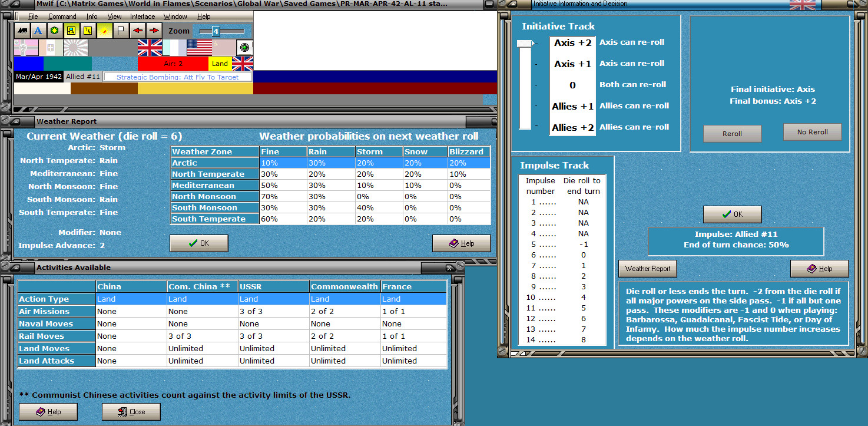Click the blue letter A toolbar icon
This screenshot has height=426, width=868.
pyautogui.click(x=38, y=31)
